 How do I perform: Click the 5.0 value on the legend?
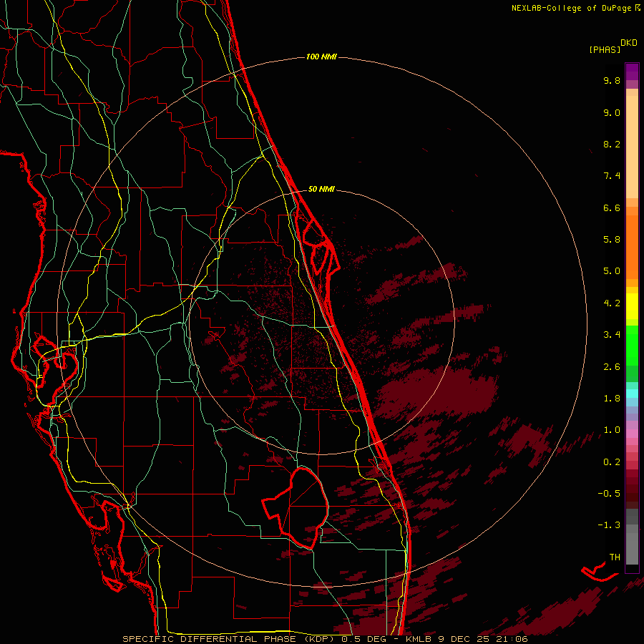tap(612, 271)
